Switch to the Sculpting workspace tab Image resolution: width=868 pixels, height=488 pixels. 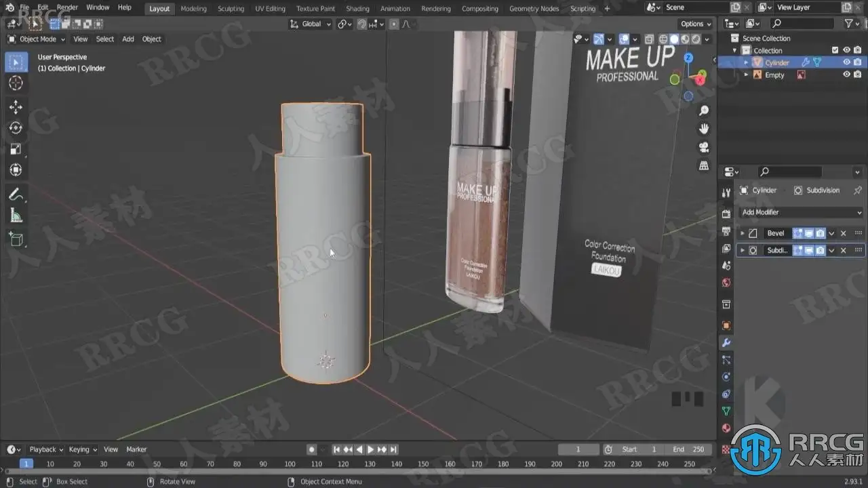click(x=231, y=9)
